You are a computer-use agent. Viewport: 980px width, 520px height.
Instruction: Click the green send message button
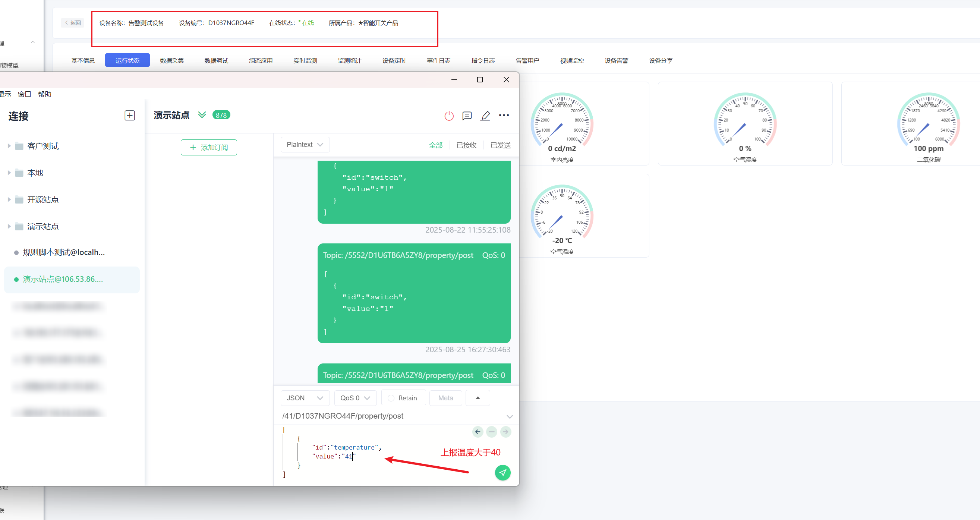[502, 472]
